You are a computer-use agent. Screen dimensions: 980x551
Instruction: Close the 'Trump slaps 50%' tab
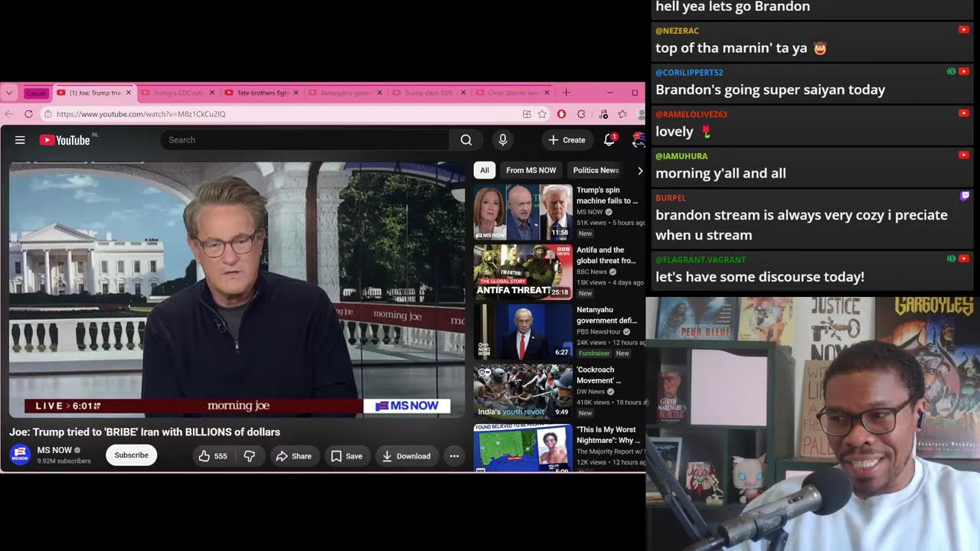463,93
